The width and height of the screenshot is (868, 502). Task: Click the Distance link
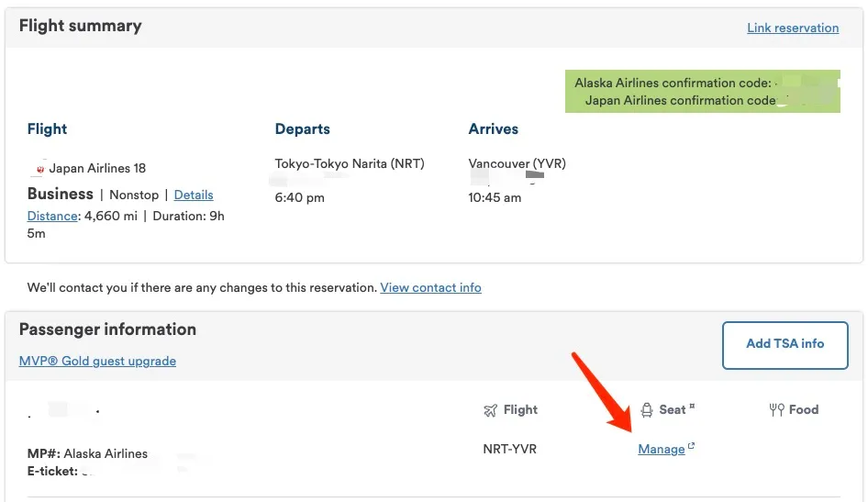click(52, 216)
